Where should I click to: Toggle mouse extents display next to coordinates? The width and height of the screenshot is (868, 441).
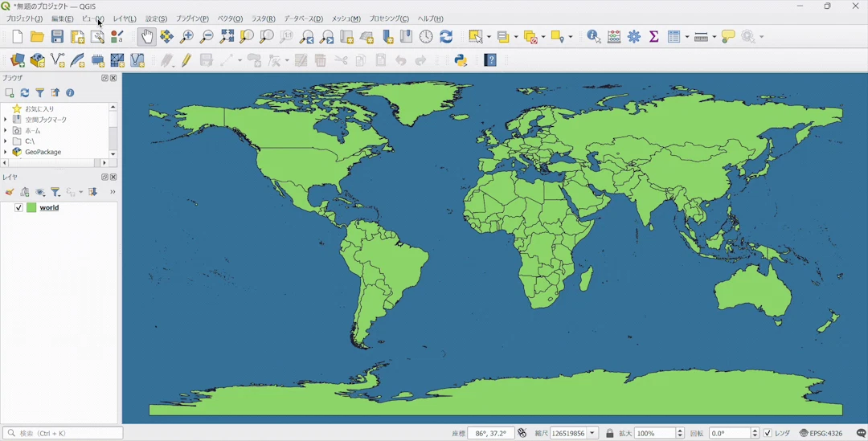pos(522,433)
